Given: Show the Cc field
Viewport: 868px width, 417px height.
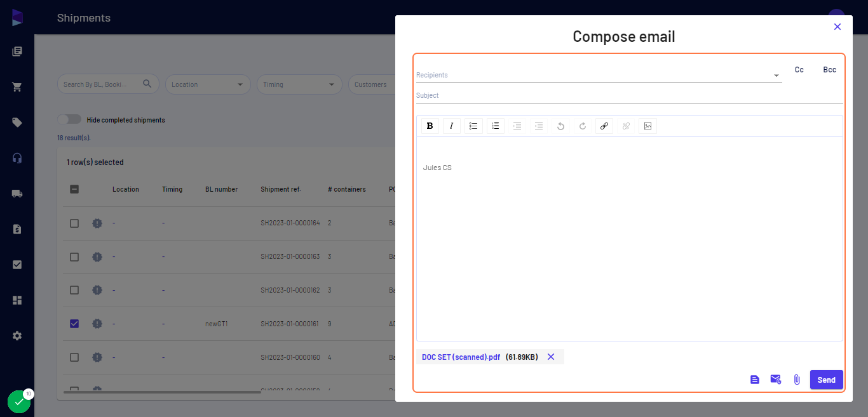Looking at the screenshot, I should coord(799,70).
